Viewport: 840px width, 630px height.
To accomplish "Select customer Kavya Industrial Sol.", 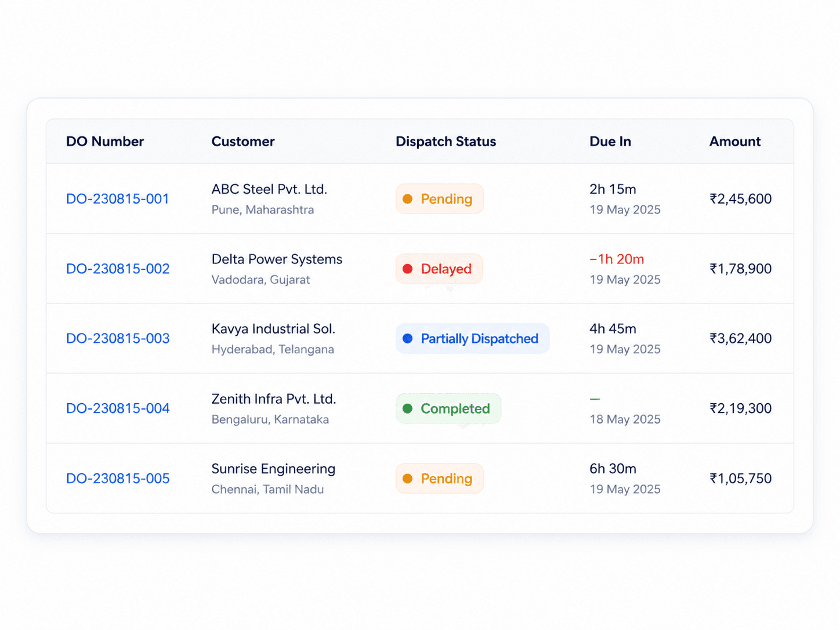I will pos(273,329).
